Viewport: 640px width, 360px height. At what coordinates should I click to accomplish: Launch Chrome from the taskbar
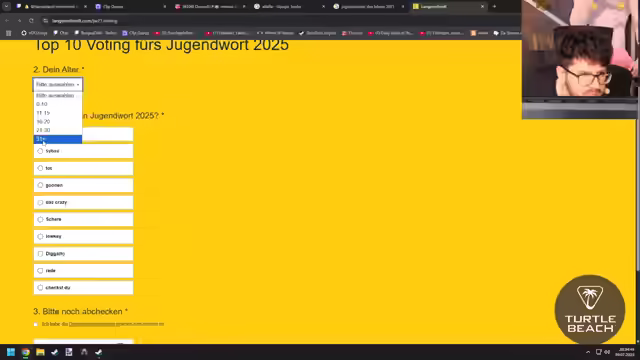[26, 352]
